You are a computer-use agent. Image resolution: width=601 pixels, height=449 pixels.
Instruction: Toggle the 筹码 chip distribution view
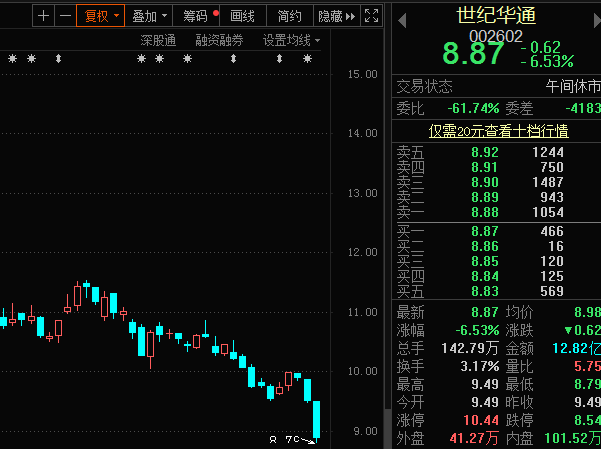195,16
